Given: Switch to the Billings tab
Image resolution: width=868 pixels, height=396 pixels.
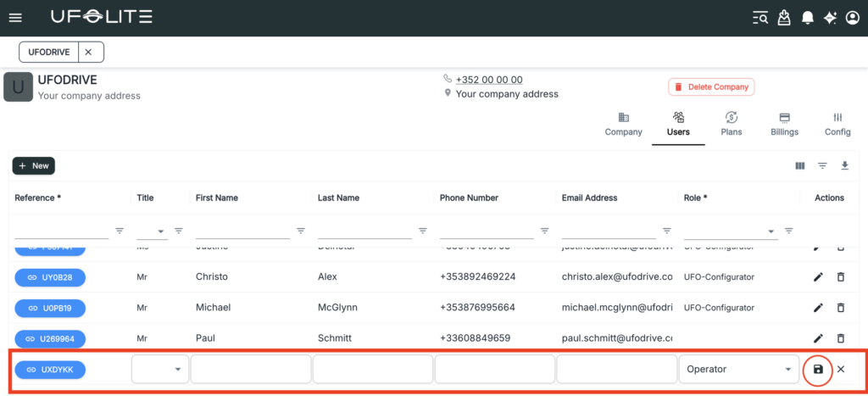Looking at the screenshot, I should click(784, 124).
